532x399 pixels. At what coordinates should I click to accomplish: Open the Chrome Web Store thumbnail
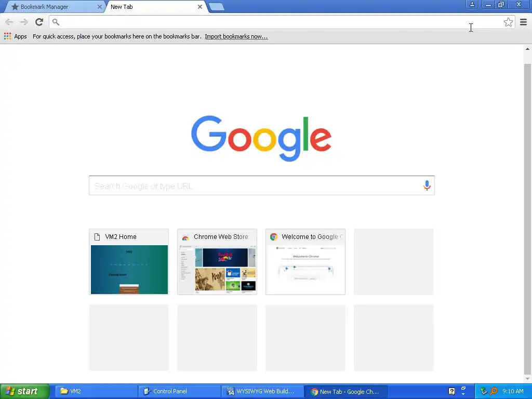(x=217, y=262)
